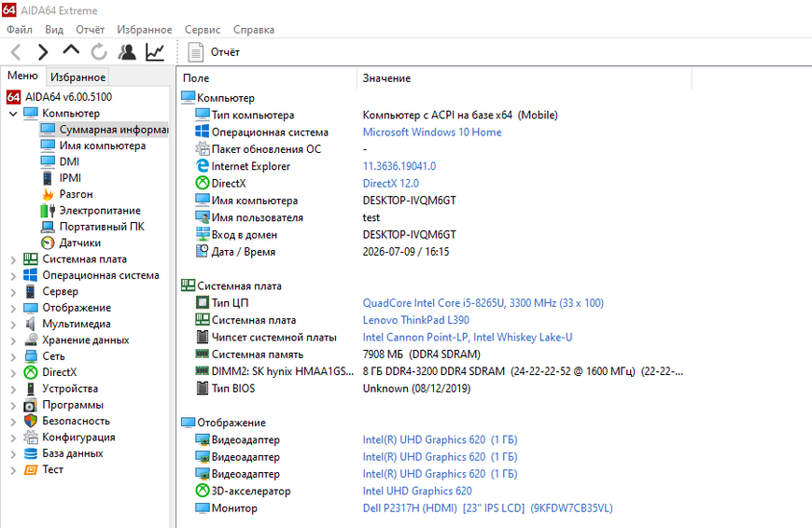The width and height of the screenshot is (812, 528).
Task: Switch to the Избранное side panel tab
Action: click(77, 77)
